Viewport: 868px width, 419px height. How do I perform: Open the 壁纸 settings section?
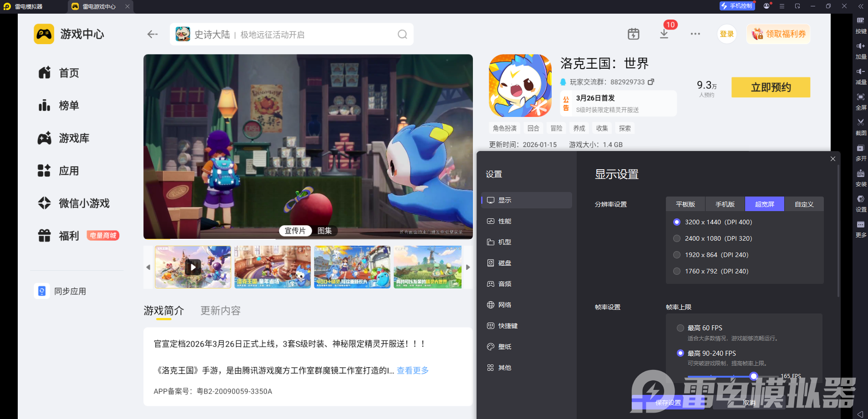(x=527, y=347)
